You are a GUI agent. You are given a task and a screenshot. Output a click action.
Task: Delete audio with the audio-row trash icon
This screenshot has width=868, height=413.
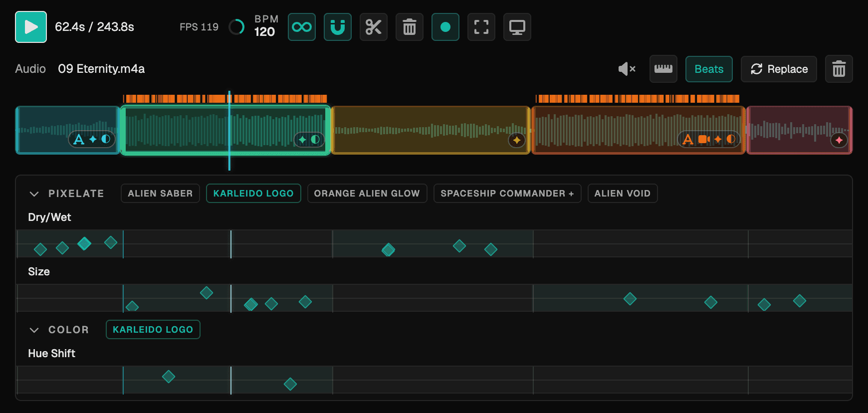(839, 69)
